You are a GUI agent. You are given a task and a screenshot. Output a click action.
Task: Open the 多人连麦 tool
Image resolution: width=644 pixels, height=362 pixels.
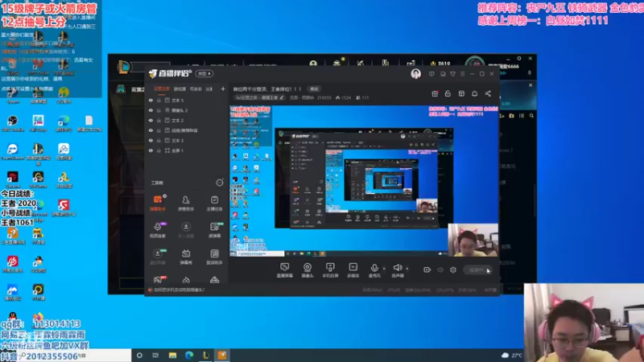186,230
